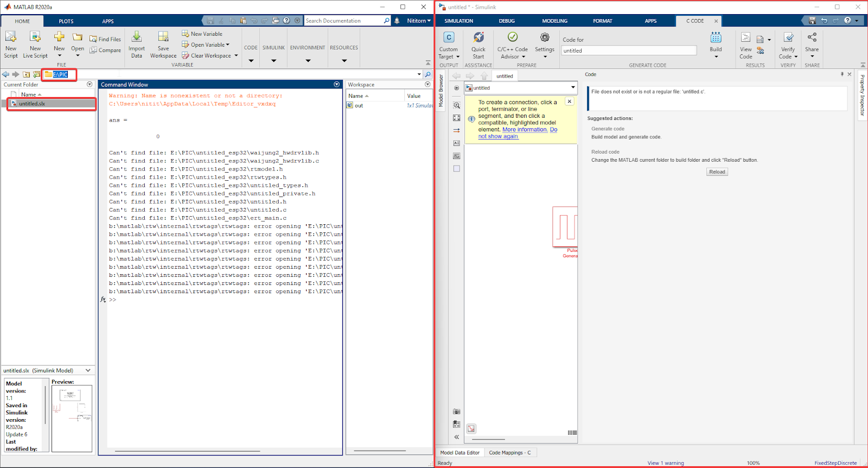This screenshot has width=868, height=468.
Task: Open the Current Folder panel actions menu
Action: (90, 84)
